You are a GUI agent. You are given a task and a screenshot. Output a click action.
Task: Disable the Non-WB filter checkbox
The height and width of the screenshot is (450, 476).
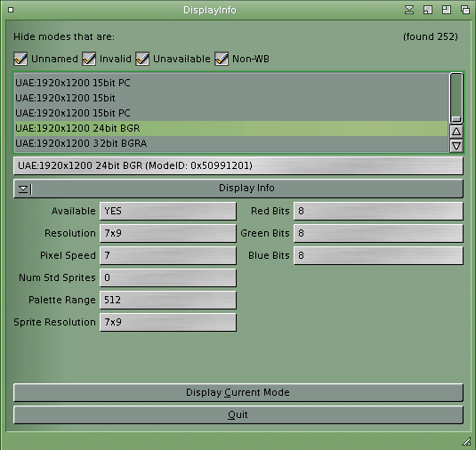click(x=222, y=59)
